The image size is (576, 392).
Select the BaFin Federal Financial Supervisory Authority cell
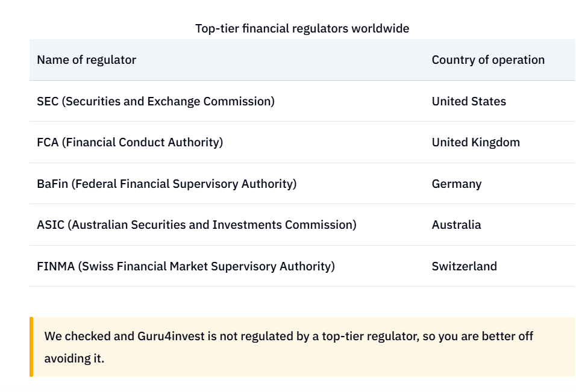[x=167, y=184]
